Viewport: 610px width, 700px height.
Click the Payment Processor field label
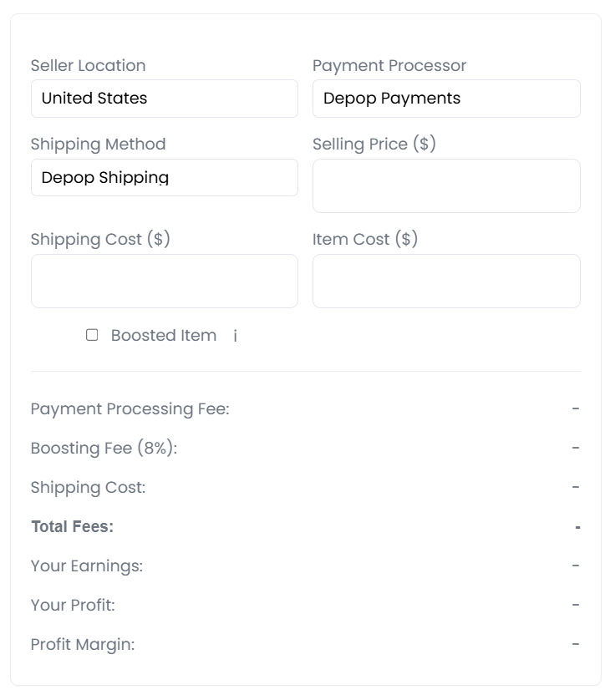click(x=389, y=66)
